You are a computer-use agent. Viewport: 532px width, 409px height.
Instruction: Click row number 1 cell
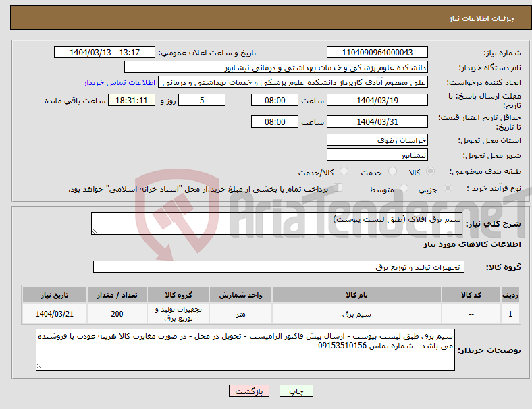(x=510, y=314)
